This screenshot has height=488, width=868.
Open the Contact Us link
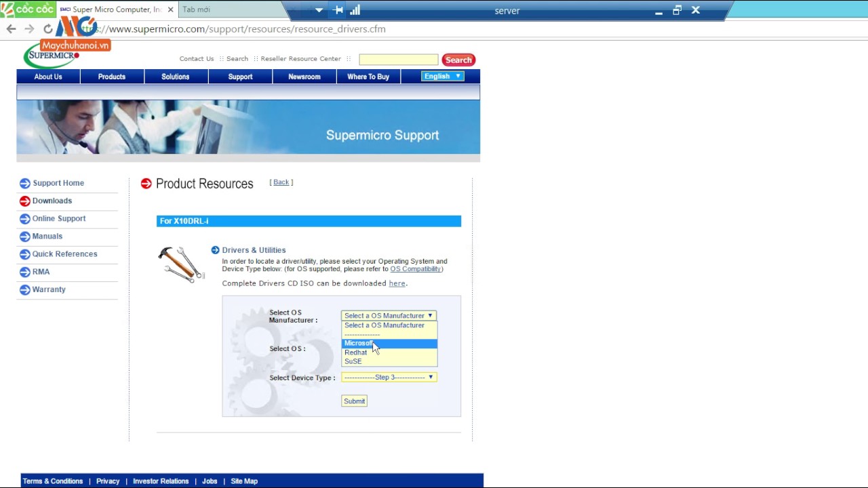(197, 59)
